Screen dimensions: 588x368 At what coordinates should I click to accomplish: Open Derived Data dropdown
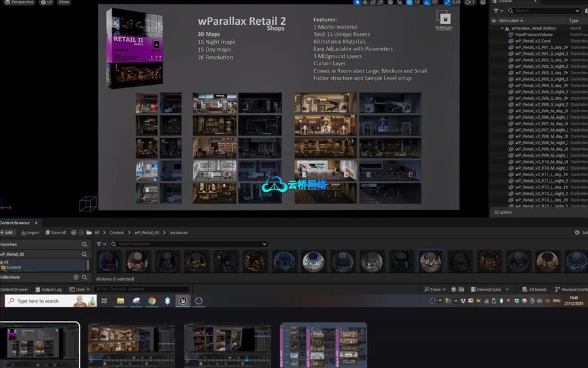[490, 290]
